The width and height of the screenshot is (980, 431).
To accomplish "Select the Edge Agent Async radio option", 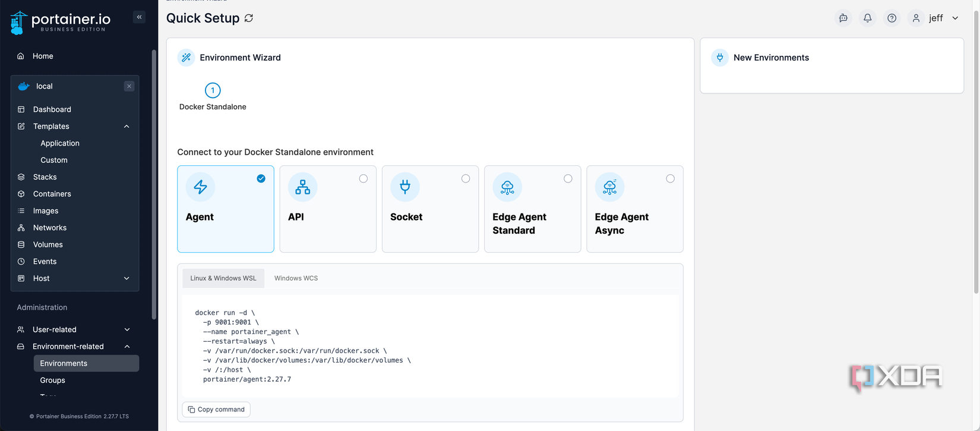I will (670, 178).
